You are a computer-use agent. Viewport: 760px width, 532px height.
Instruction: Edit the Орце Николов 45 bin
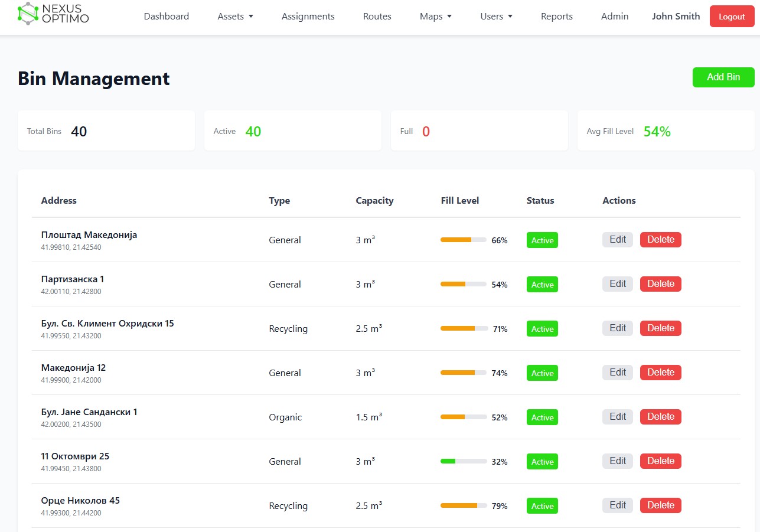[618, 505]
